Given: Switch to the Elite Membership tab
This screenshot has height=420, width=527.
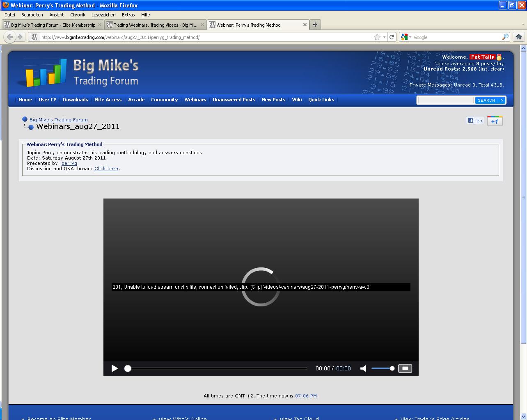Looking at the screenshot, I should [53, 25].
